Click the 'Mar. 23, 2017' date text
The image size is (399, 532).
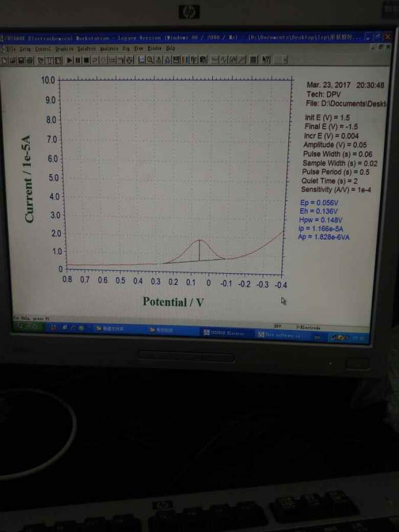click(x=329, y=85)
